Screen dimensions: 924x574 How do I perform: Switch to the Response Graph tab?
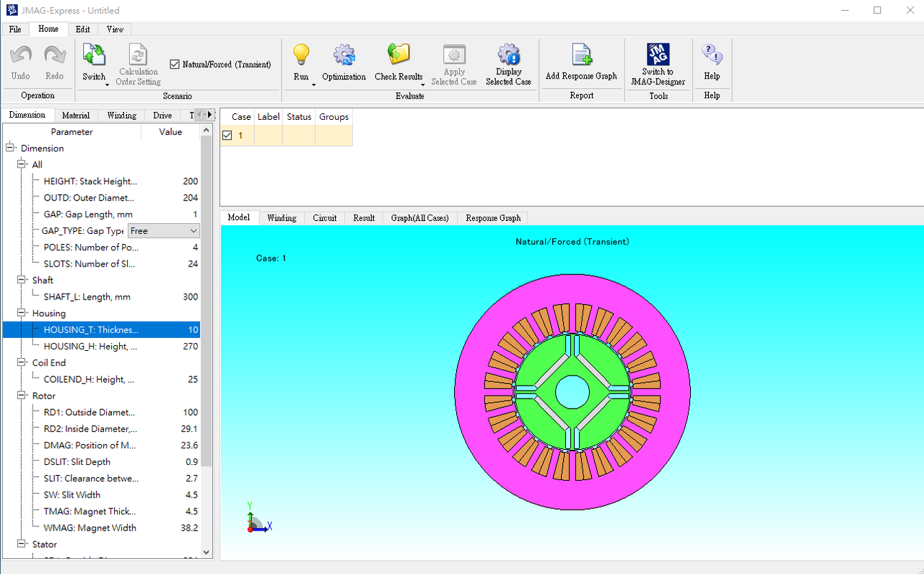493,218
